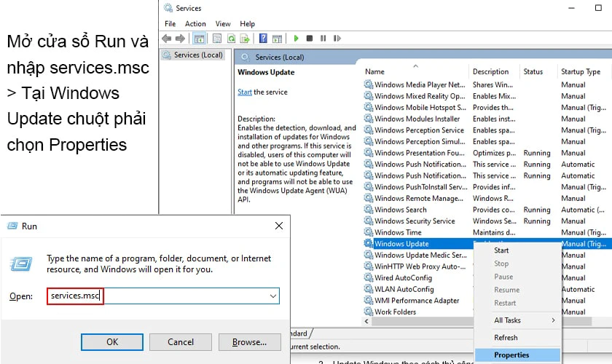Click the 'Start the service' link
Screen dimensions: 612x364
[245, 92]
